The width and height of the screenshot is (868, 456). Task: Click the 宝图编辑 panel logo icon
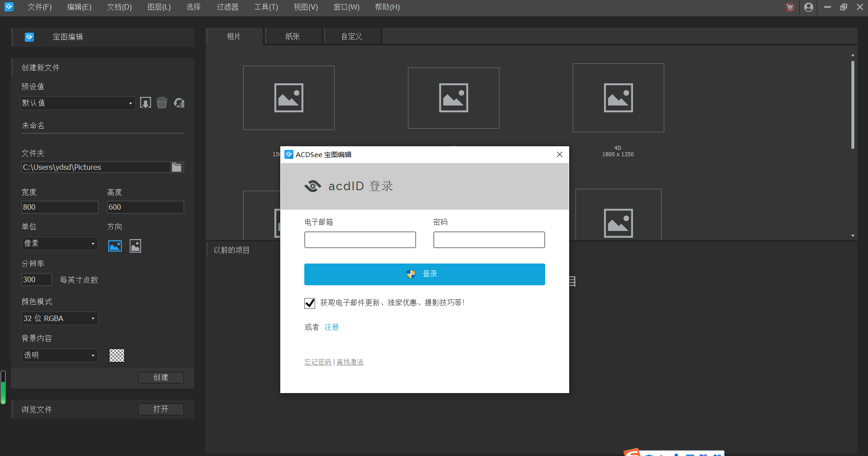tap(29, 37)
